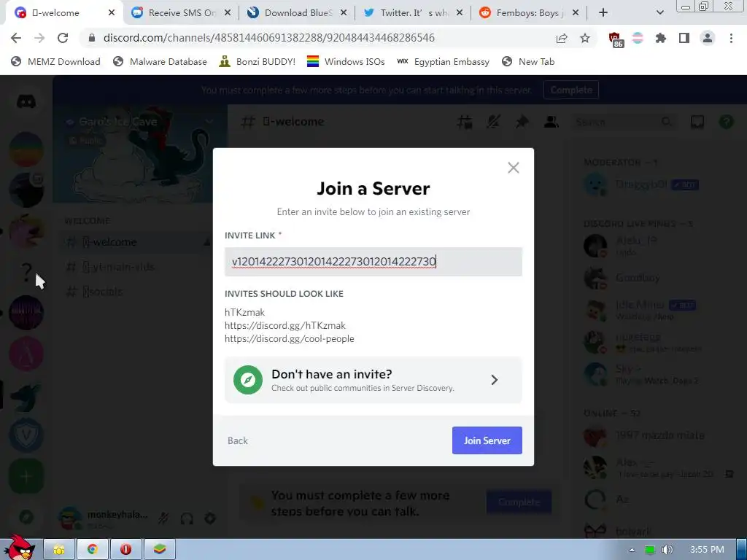Close the Twitter tab
747x560 pixels.
point(460,13)
